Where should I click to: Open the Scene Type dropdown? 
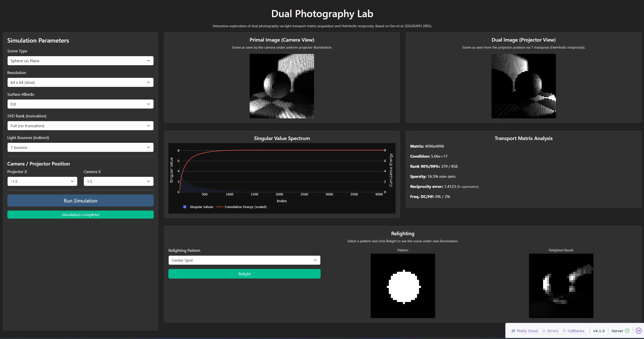tap(80, 60)
